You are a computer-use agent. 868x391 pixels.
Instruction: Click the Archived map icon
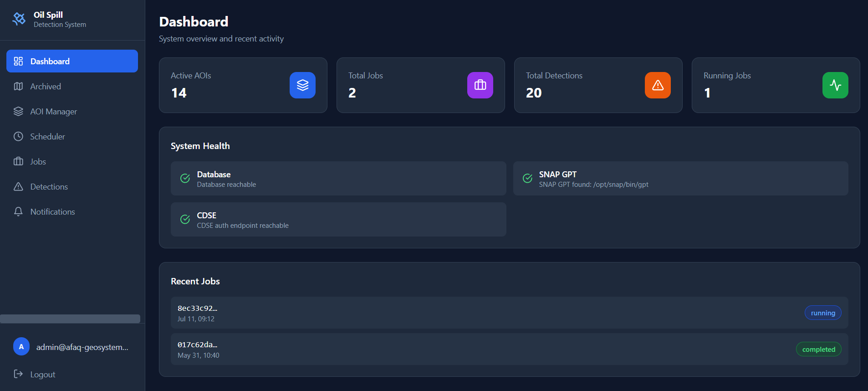(18, 86)
